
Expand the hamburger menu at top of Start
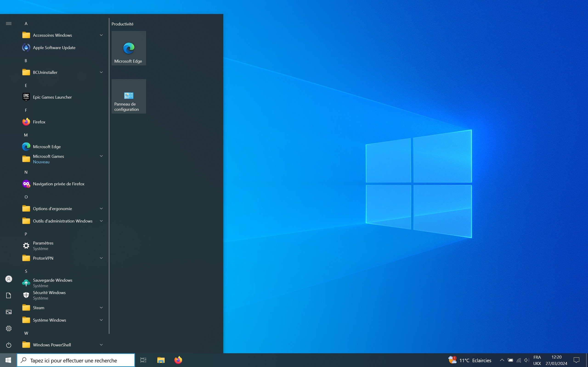(9, 24)
